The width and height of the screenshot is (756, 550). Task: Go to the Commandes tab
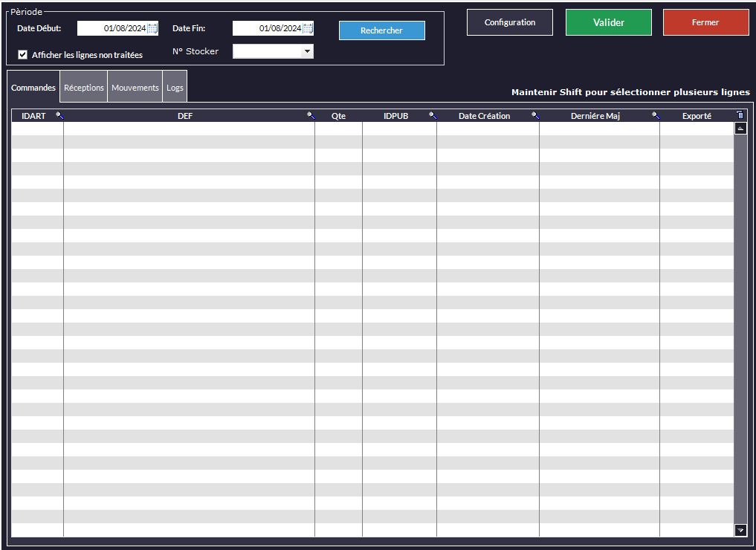click(x=33, y=88)
